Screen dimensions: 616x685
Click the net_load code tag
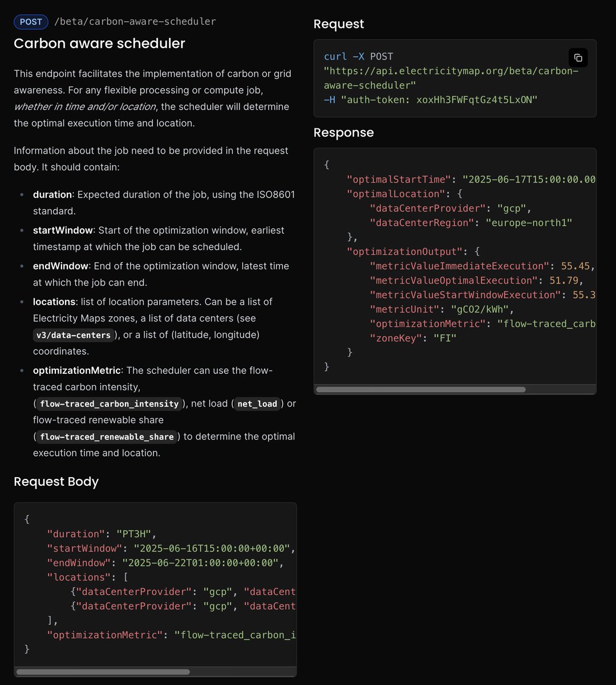click(x=257, y=404)
